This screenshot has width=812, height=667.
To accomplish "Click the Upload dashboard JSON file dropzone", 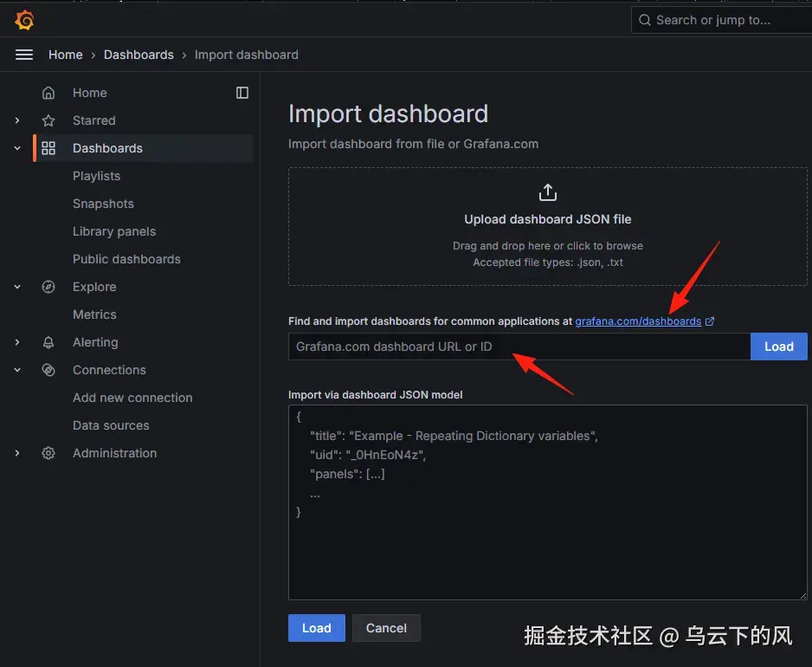I will point(547,226).
